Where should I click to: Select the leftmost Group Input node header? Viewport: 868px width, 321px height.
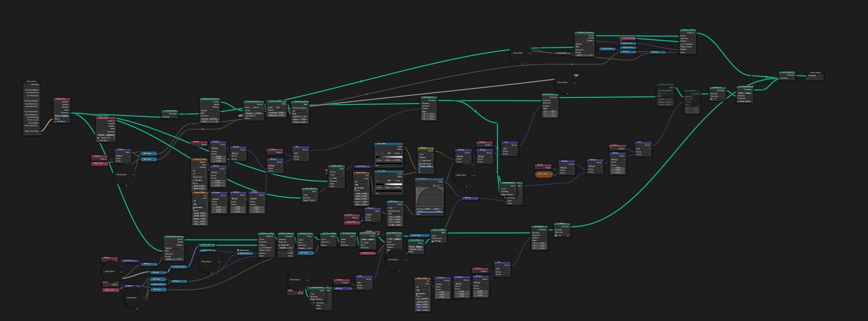coord(31,81)
